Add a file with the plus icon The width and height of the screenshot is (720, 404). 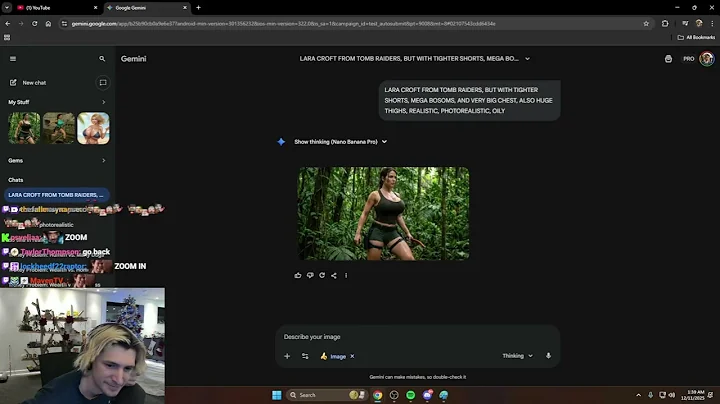coord(287,356)
